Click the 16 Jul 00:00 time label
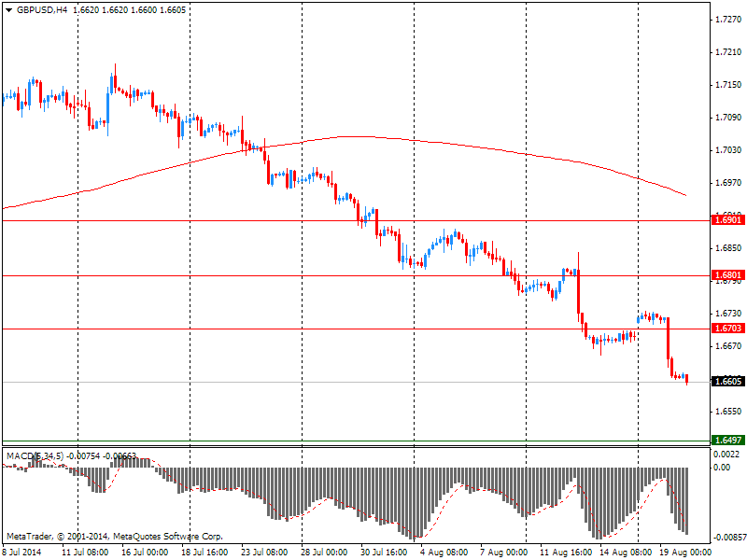Image resolution: width=747 pixels, height=560 pixels. (145, 553)
